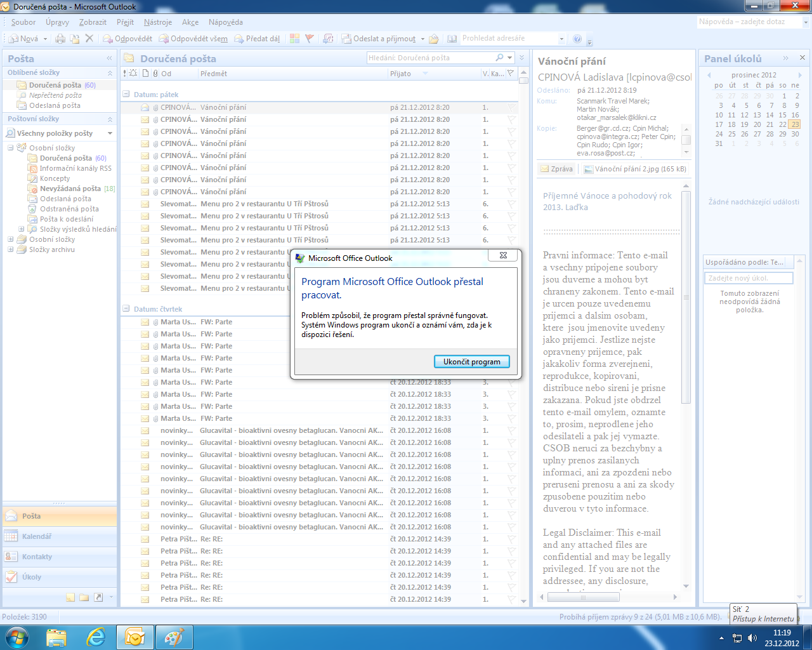Click the search magnifier icon in Doručená pošta
The width and height of the screenshot is (812, 650).
500,58
